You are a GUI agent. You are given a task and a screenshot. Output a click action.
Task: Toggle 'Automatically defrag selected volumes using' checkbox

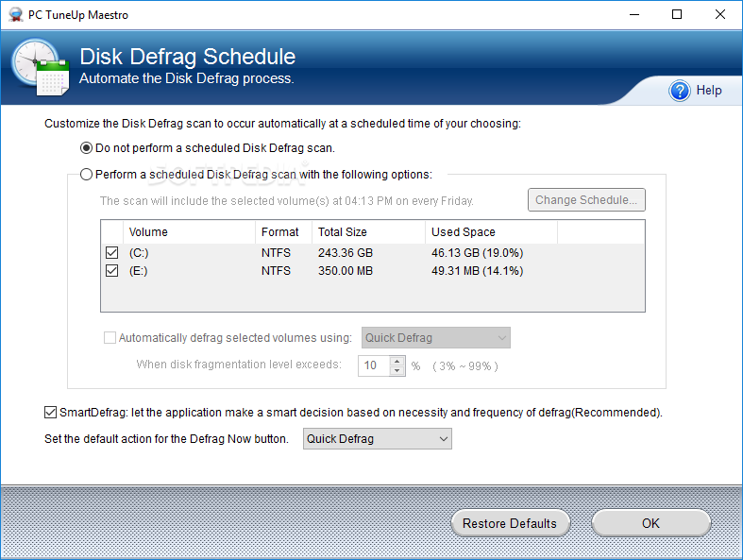(110, 338)
